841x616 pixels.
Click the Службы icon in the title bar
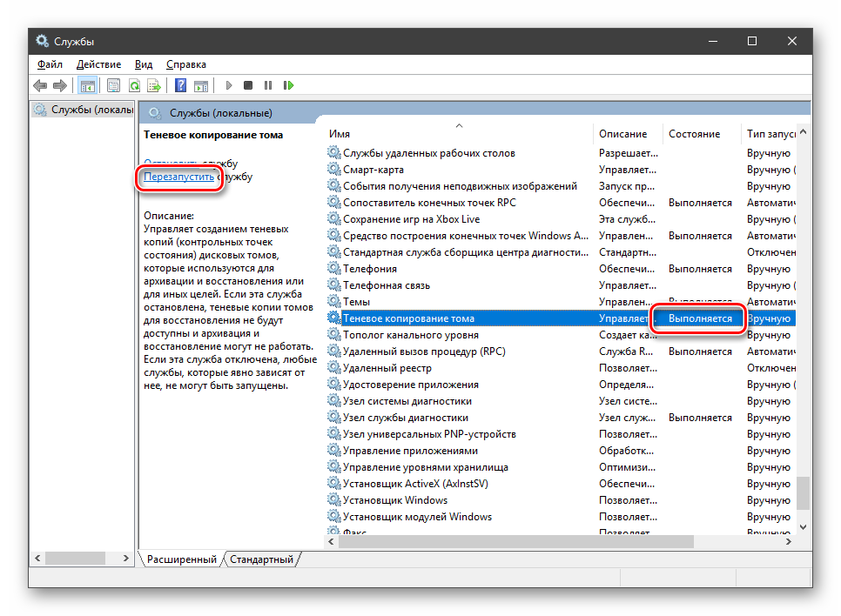point(42,41)
